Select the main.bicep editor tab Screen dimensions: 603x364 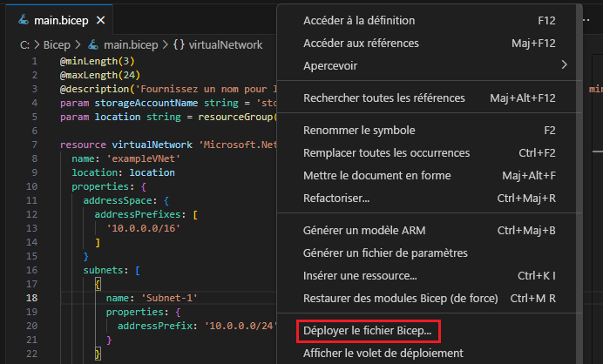click(x=59, y=20)
